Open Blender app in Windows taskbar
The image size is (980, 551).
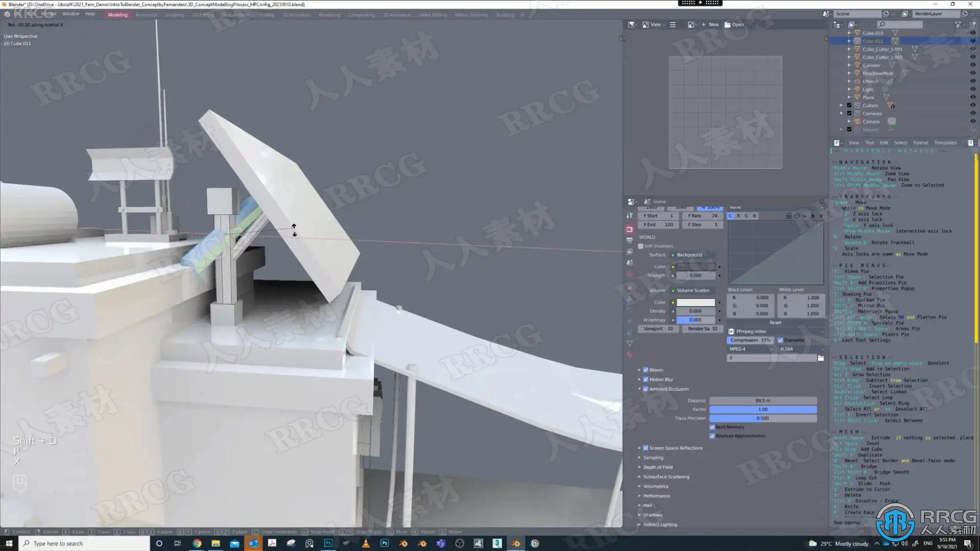[516, 543]
